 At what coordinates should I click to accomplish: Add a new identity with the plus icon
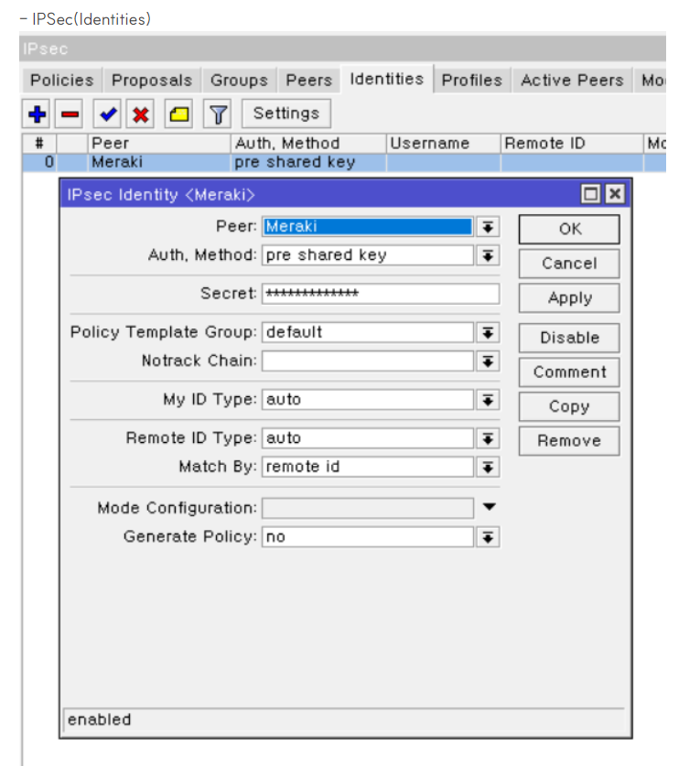pos(38,114)
